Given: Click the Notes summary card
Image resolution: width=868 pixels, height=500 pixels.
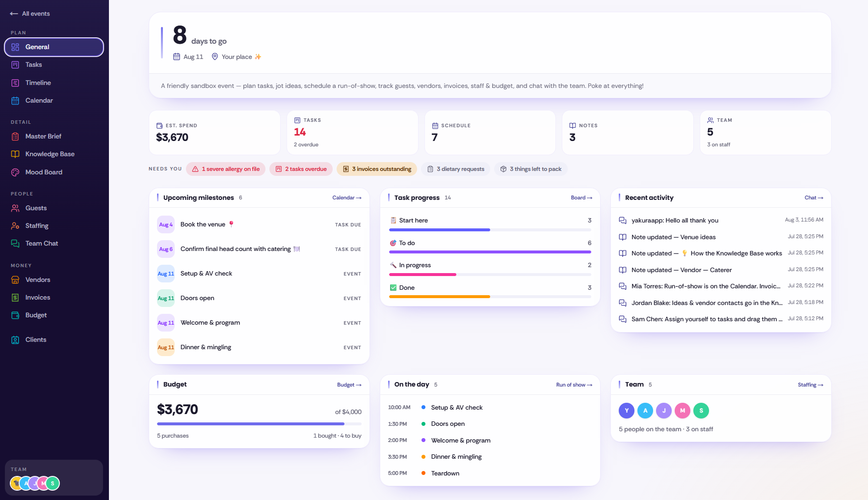Looking at the screenshot, I should 628,133.
